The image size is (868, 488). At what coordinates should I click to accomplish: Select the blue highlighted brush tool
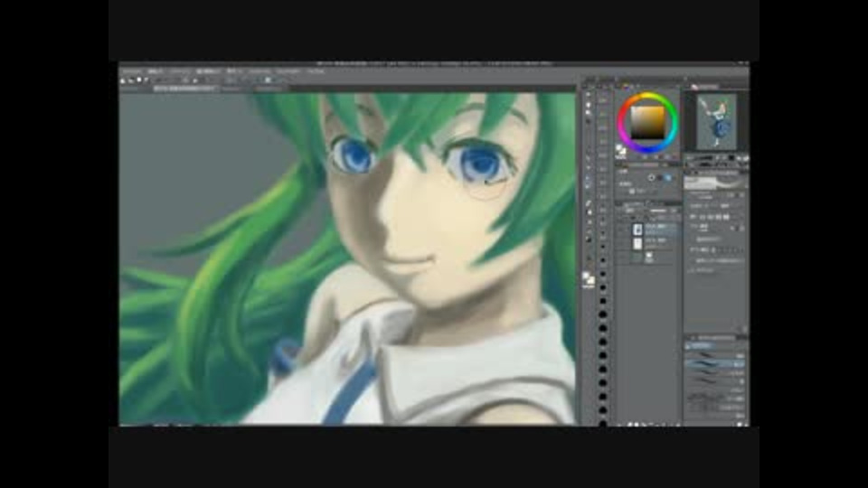[x=589, y=182]
